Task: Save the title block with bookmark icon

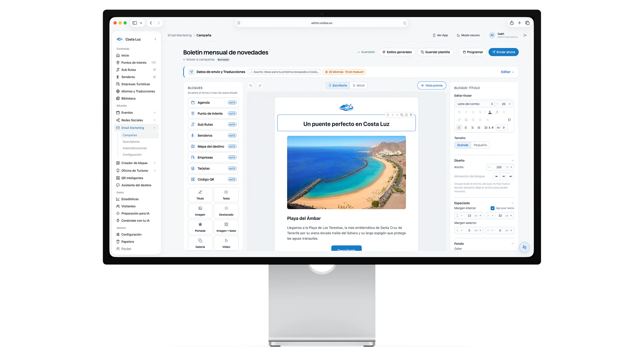Action: coord(406,115)
